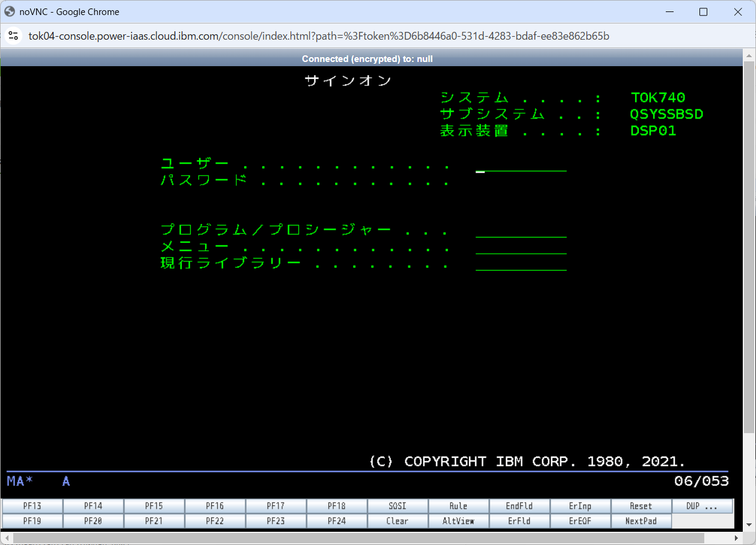756x545 pixels.
Task: Click the SOSI keypad button
Action: point(398,506)
